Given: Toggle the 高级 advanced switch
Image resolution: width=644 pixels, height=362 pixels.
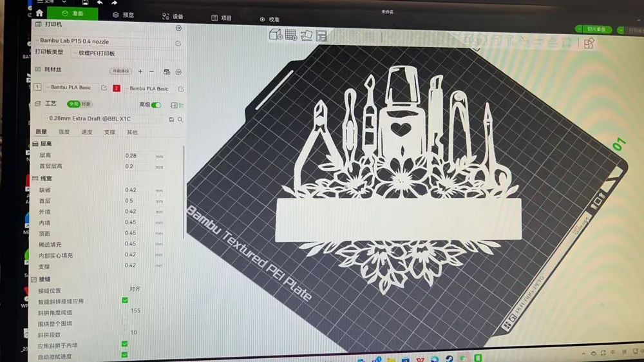Looking at the screenshot, I should click(156, 105).
